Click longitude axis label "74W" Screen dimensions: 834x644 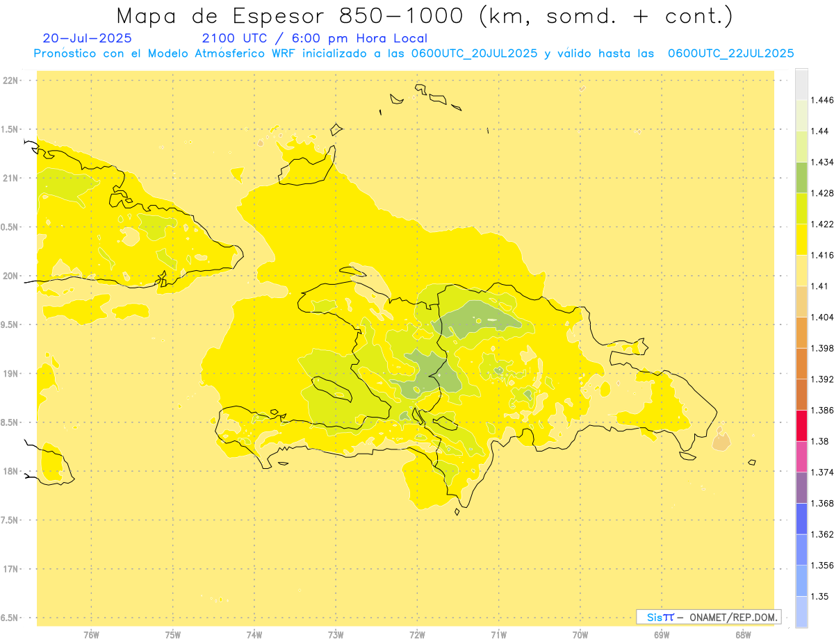point(254,634)
